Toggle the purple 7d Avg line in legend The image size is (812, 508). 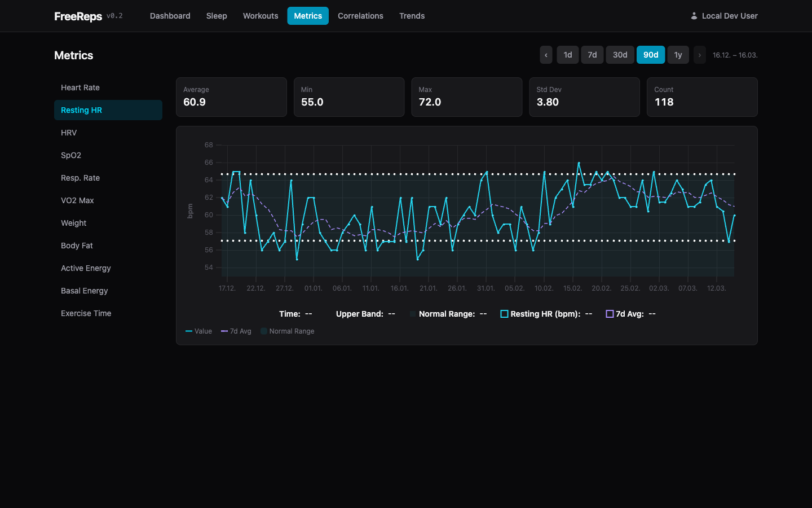[x=236, y=331]
